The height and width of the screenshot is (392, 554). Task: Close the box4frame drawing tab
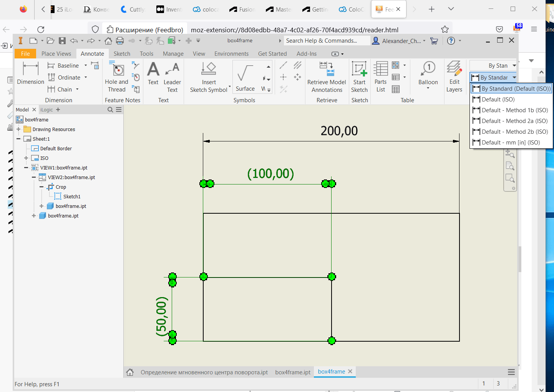coord(350,372)
